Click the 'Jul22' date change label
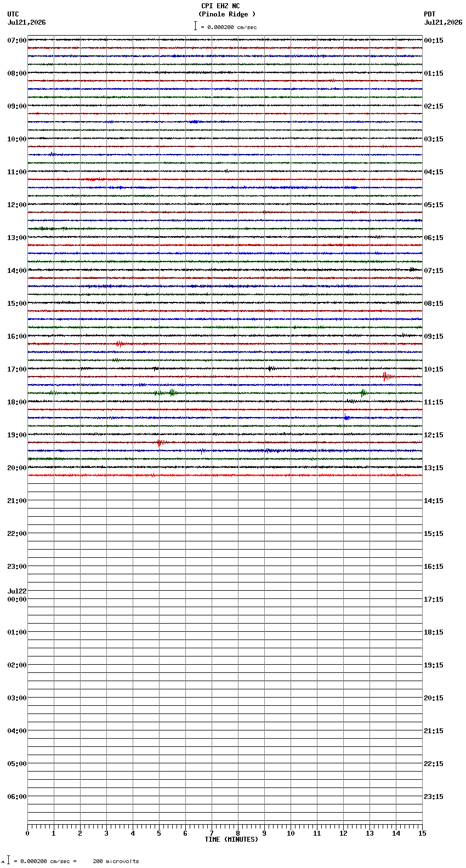Viewport: 466px width, 868px height. [x=17, y=591]
